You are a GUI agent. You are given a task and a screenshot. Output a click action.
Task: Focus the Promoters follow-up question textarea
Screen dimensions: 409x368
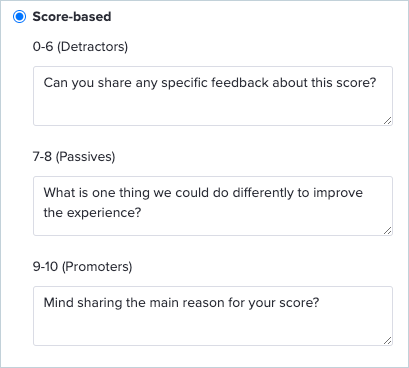[x=213, y=316]
